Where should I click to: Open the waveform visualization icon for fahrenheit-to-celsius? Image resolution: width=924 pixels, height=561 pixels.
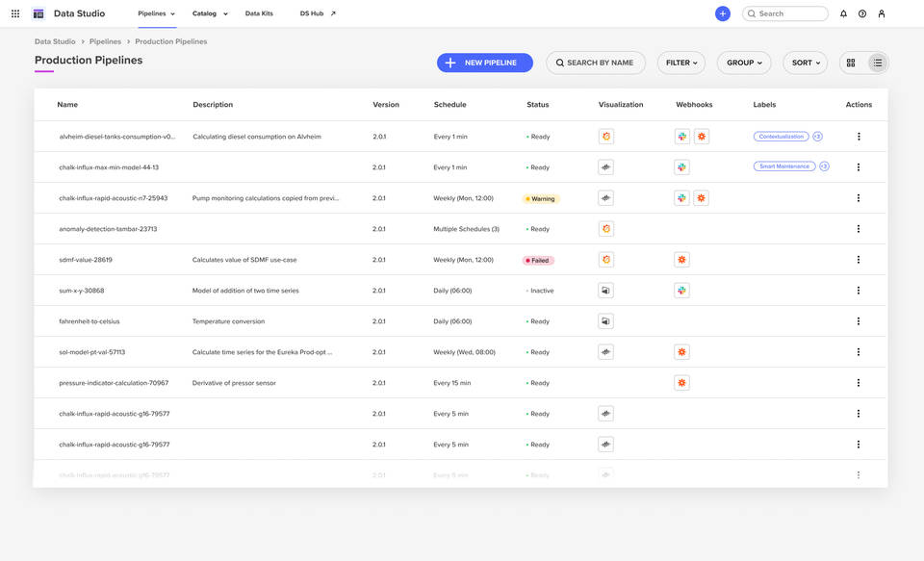pyautogui.click(x=605, y=320)
